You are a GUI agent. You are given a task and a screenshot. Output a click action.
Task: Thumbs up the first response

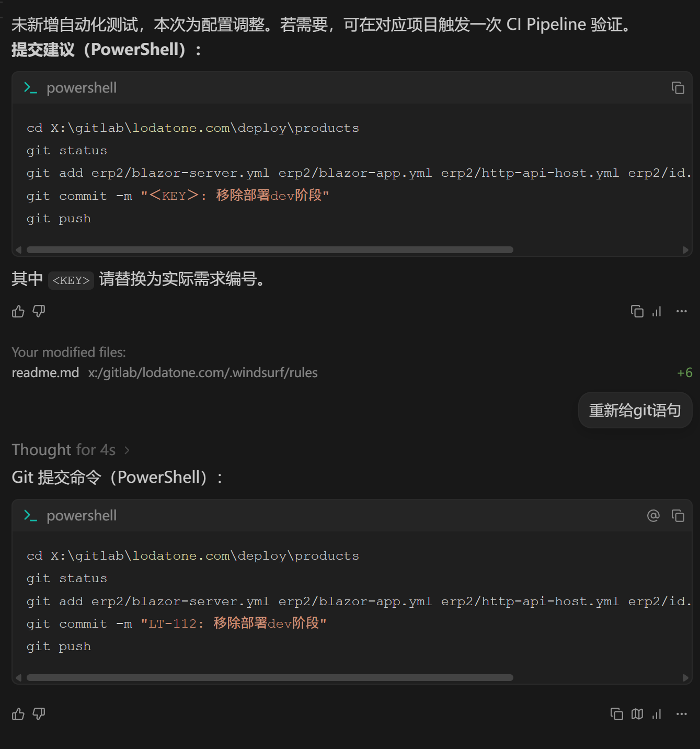pos(18,312)
